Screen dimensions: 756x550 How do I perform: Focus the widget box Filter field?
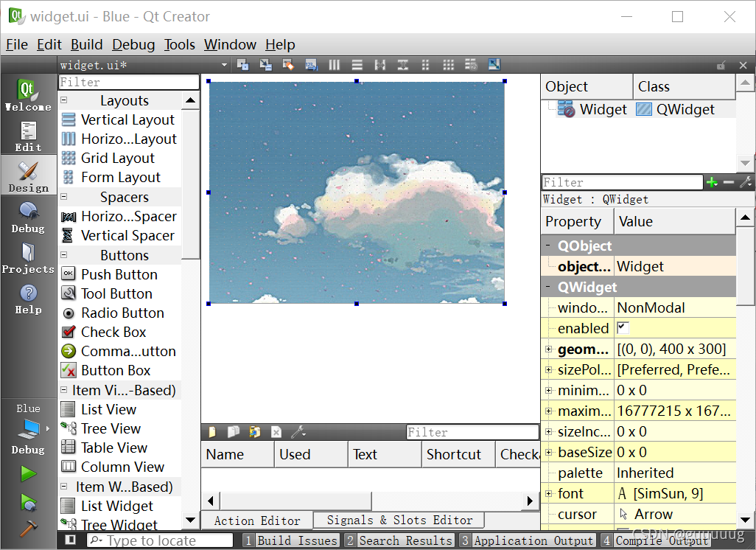point(129,82)
